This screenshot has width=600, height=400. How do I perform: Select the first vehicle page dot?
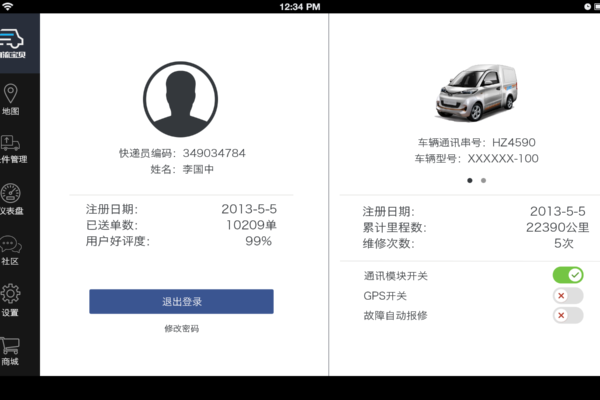[x=470, y=181]
